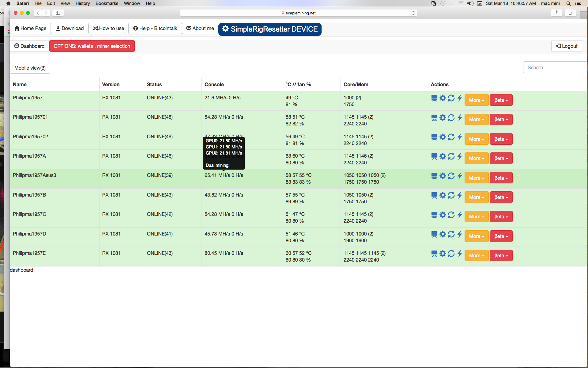The image size is (588, 368).
Task: Toggle Safari sidebar button
Action: 58,13
